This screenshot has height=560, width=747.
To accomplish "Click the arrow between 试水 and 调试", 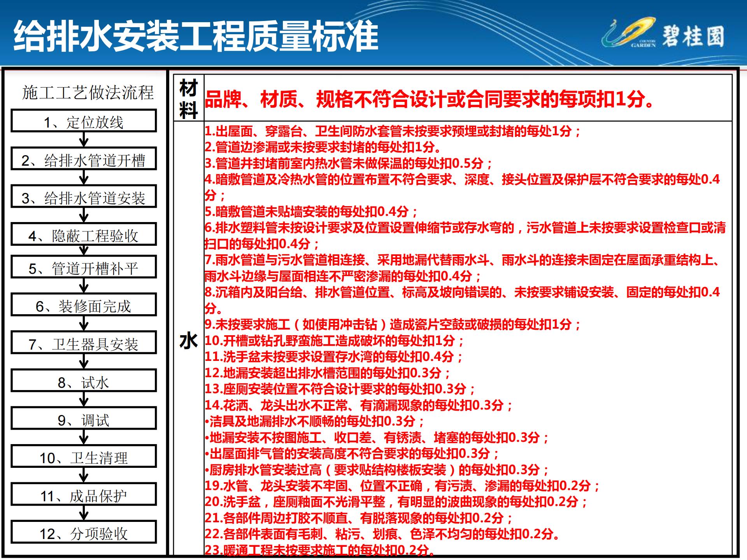I will click(83, 401).
